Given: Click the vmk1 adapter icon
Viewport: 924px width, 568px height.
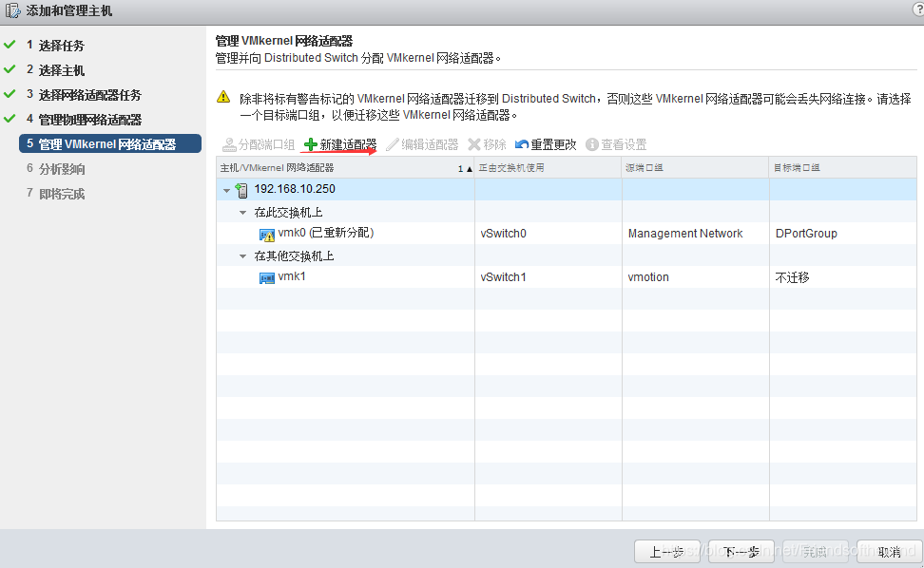Looking at the screenshot, I should (267, 277).
